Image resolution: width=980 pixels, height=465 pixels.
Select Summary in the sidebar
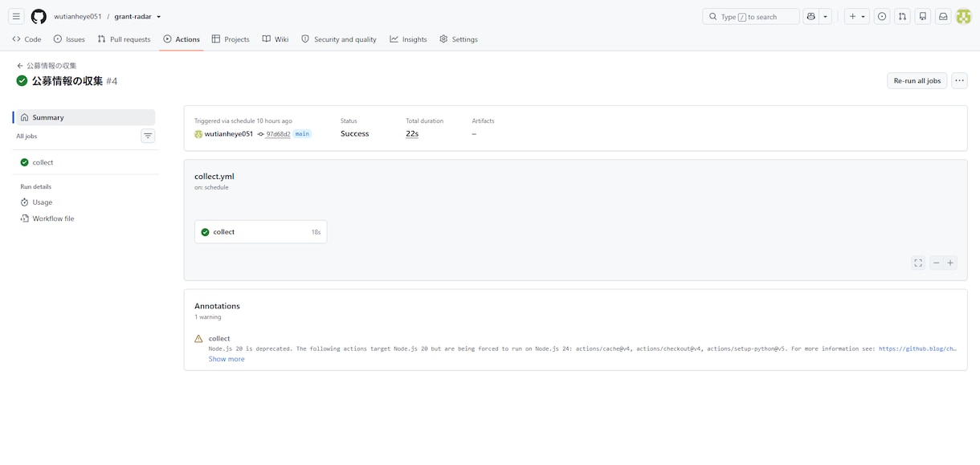[86, 117]
